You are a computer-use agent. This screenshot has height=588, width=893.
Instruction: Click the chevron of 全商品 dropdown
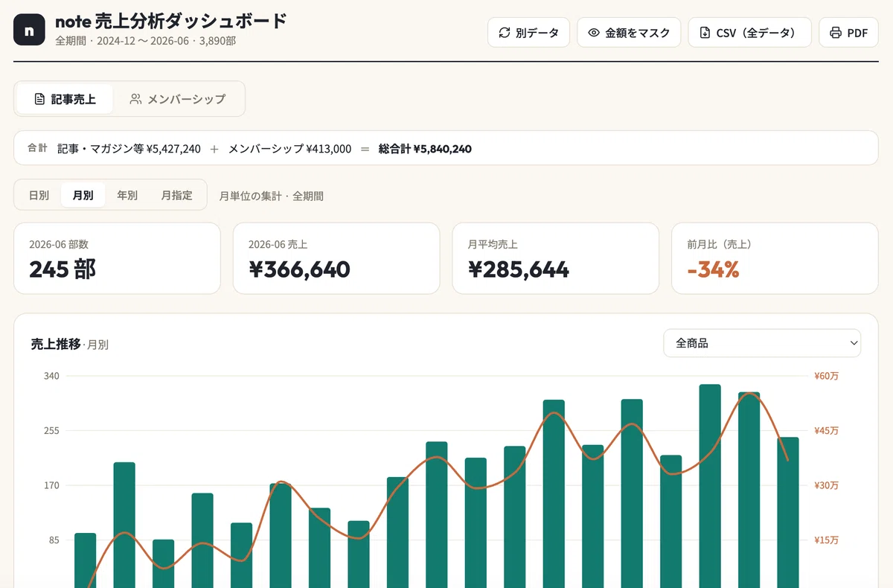853,343
